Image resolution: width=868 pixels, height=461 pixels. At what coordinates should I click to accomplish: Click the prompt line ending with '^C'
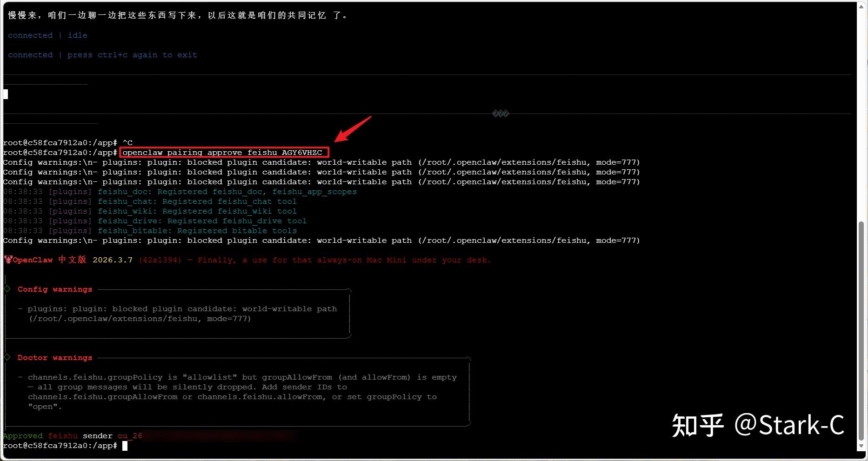point(68,143)
